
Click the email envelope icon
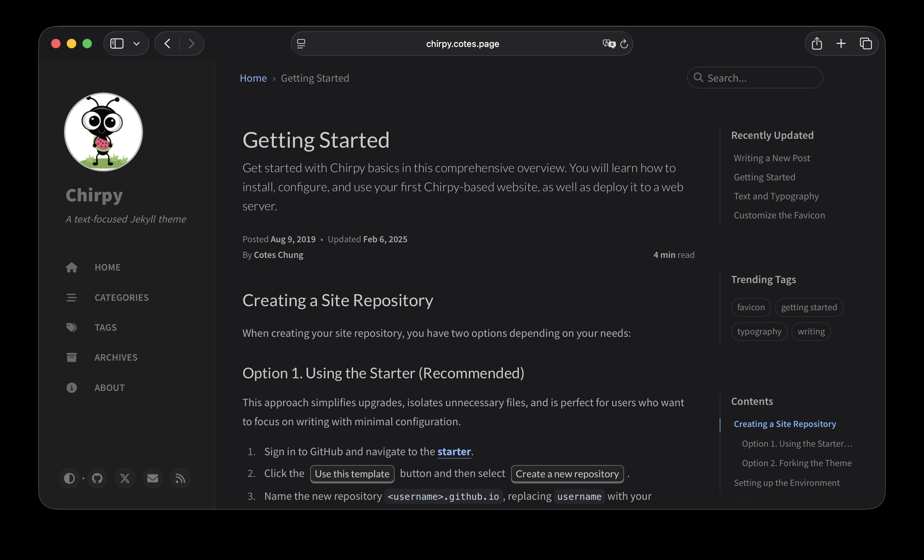coord(153,478)
